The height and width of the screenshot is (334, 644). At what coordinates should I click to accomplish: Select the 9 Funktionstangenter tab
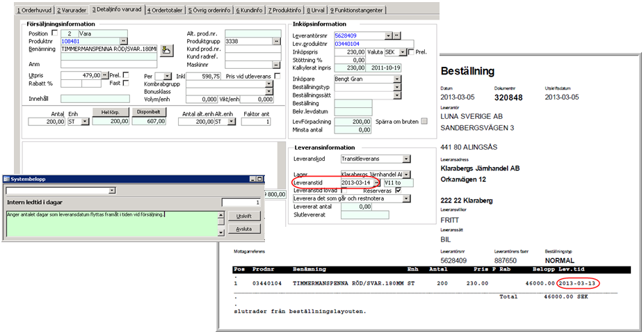(x=357, y=10)
